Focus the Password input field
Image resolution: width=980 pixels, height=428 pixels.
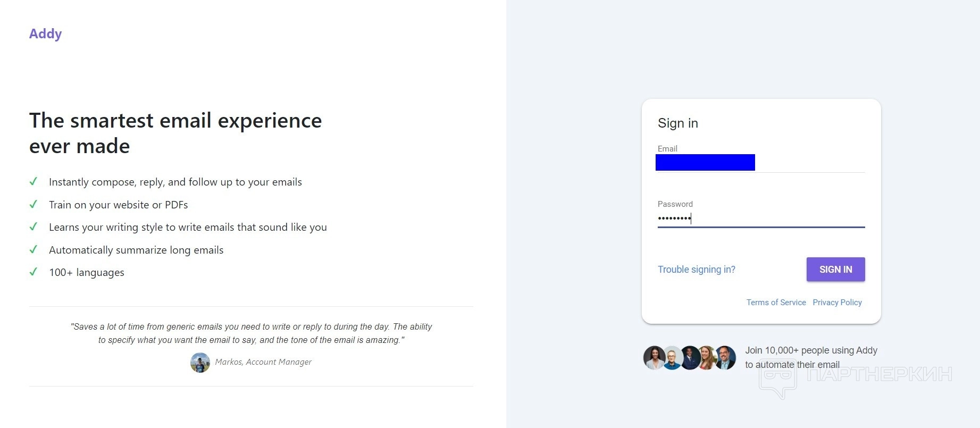point(760,218)
